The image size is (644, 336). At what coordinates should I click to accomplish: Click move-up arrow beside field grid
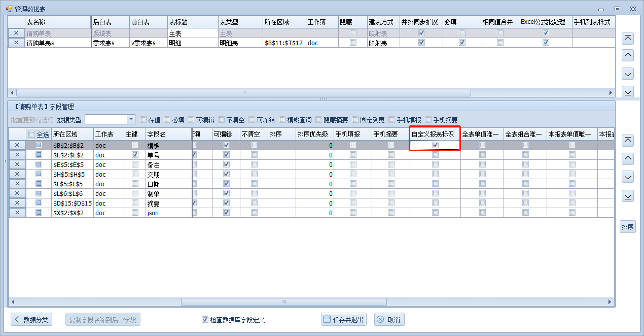pos(628,159)
